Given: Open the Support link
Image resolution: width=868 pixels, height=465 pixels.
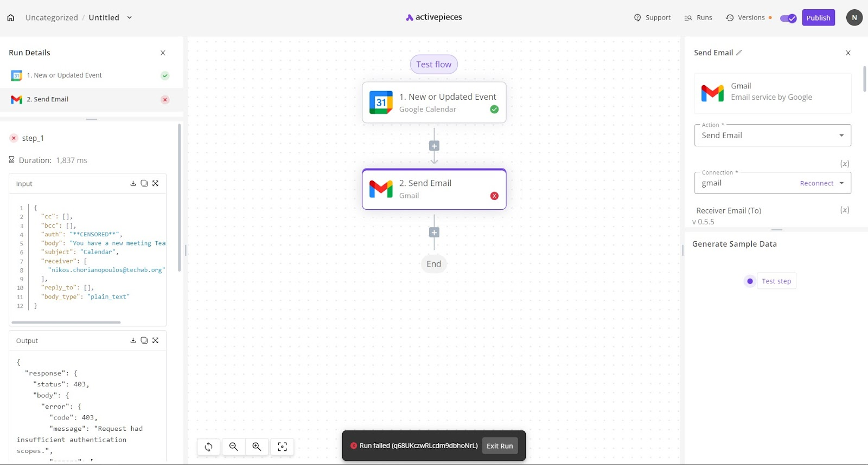Looking at the screenshot, I should (x=653, y=17).
